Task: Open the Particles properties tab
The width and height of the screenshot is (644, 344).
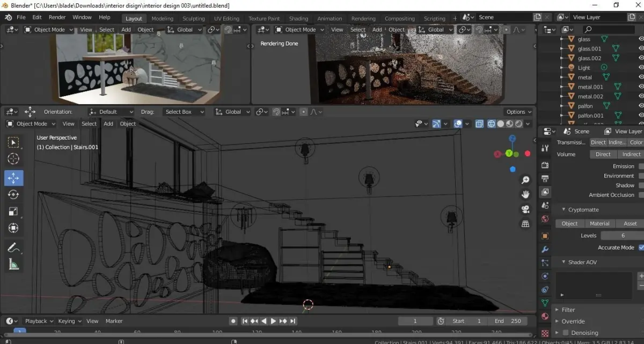Action: click(545, 263)
